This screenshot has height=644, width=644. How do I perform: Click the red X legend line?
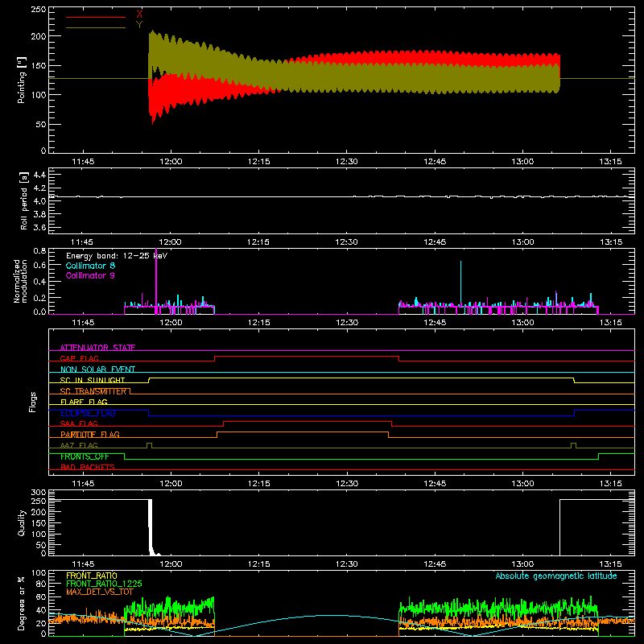(96, 17)
